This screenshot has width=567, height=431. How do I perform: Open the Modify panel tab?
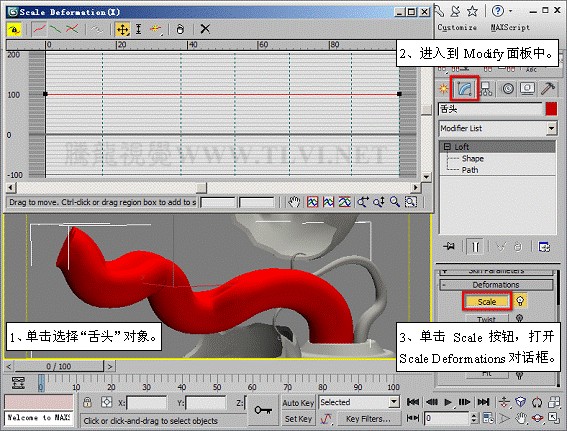pos(465,88)
